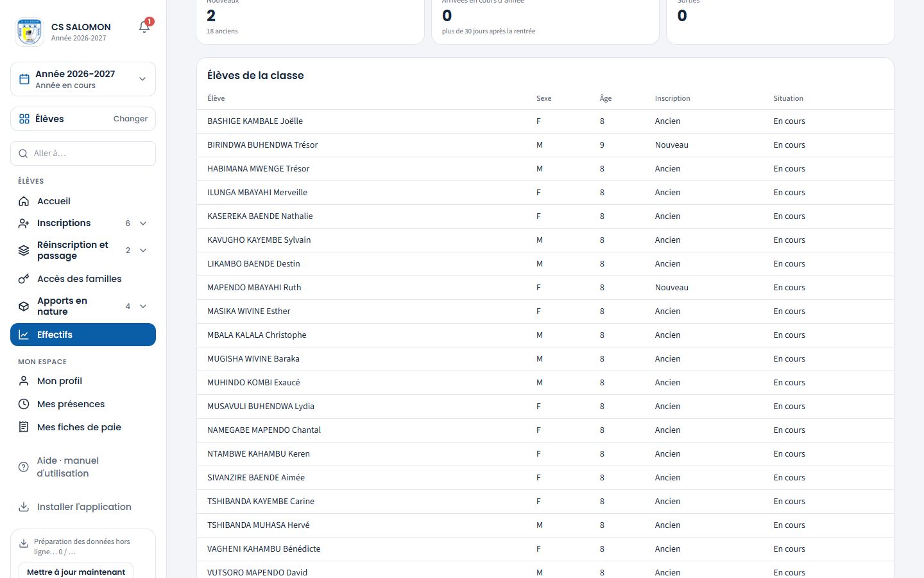Click age 9 in BIRINDWA row
924x578 pixels.
(x=602, y=145)
